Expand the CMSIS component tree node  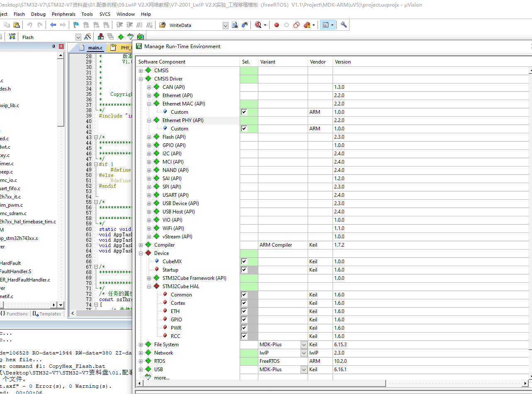141,71
